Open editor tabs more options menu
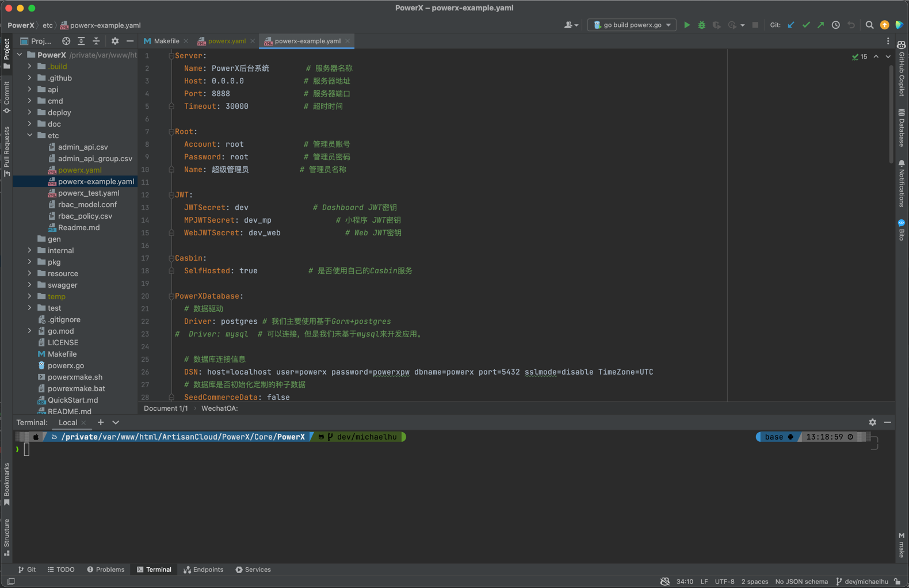Screen dimensions: 909x588 click(x=888, y=41)
